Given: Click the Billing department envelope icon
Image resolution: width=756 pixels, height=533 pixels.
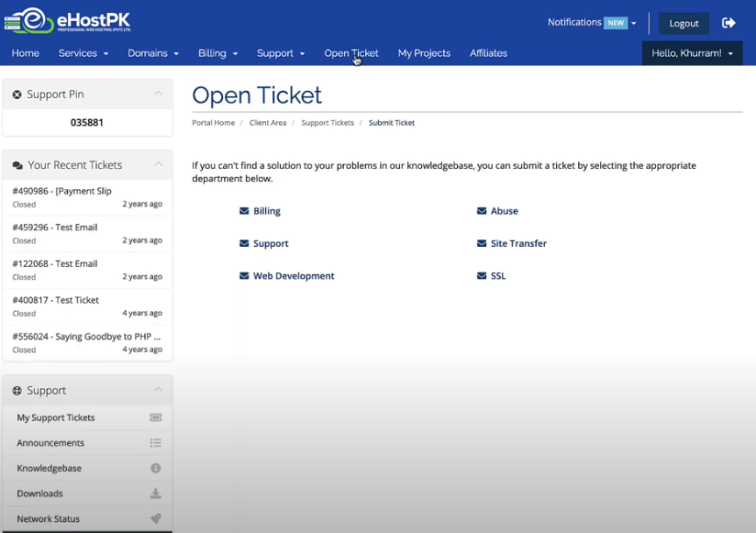Looking at the screenshot, I should [x=244, y=211].
